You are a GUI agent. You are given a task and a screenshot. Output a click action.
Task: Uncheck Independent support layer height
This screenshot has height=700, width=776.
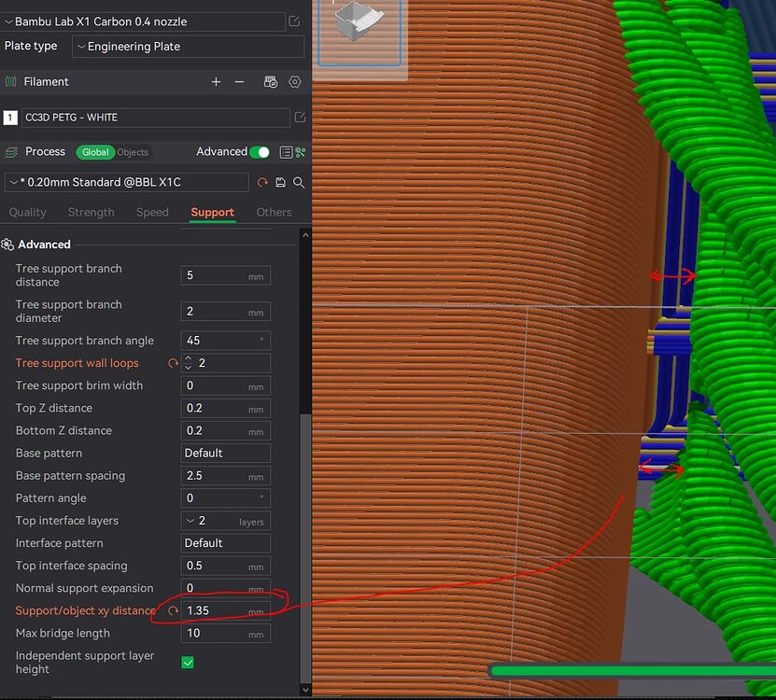coord(188,663)
